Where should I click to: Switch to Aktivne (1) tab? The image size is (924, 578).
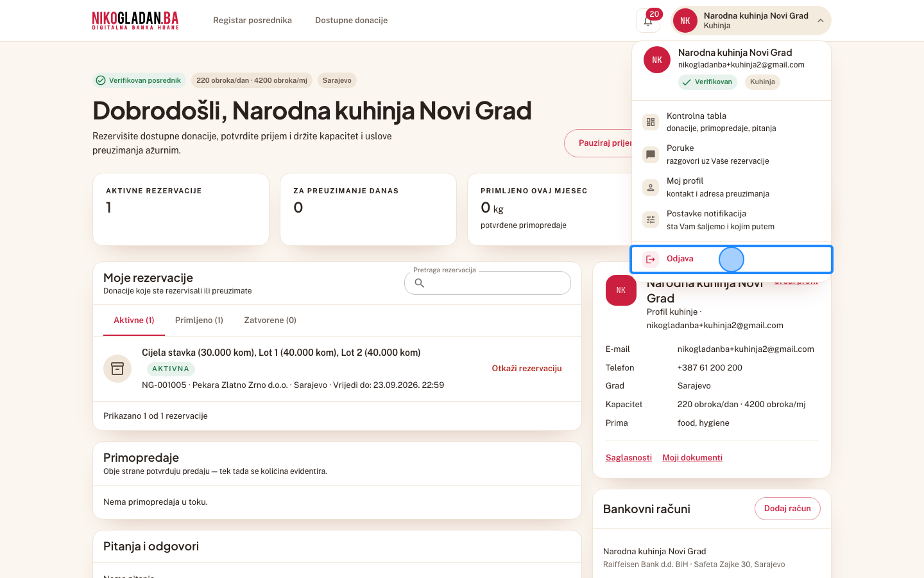[134, 320]
